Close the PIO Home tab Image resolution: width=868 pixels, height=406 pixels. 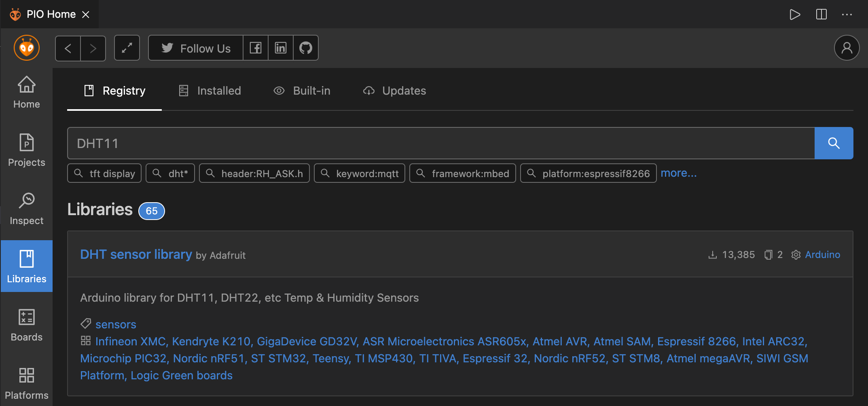click(86, 15)
